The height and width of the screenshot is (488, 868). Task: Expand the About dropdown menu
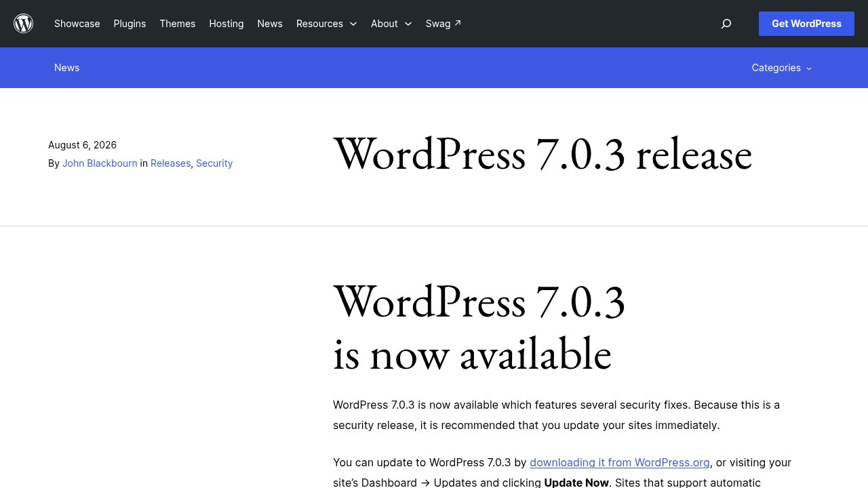pyautogui.click(x=391, y=24)
